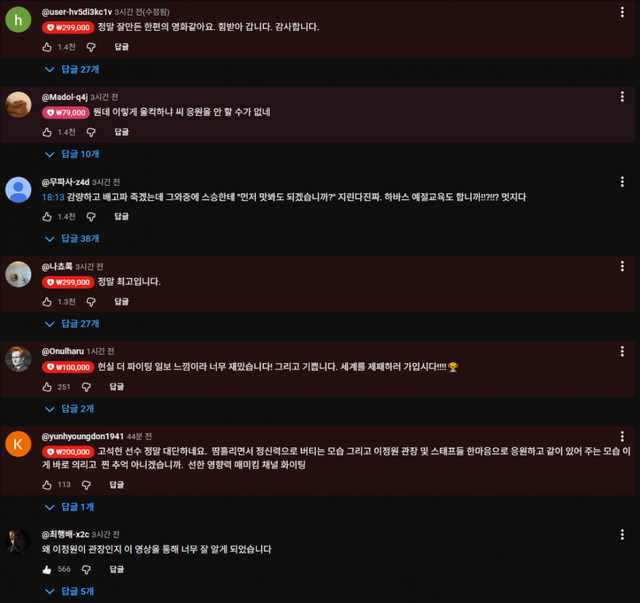Expand the 답글 38개 replies
This screenshot has width=640, height=603.
point(72,239)
